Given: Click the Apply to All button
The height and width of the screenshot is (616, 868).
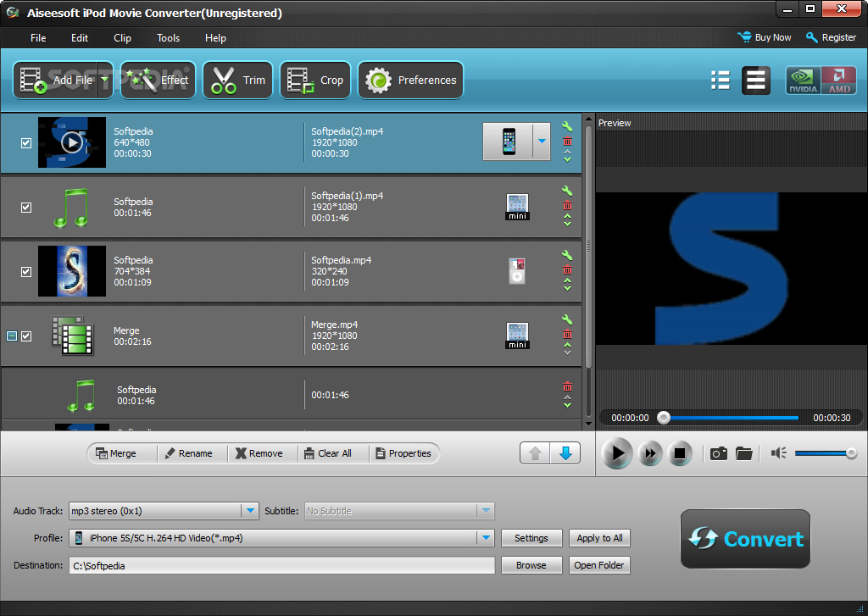Looking at the screenshot, I should tap(599, 538).
